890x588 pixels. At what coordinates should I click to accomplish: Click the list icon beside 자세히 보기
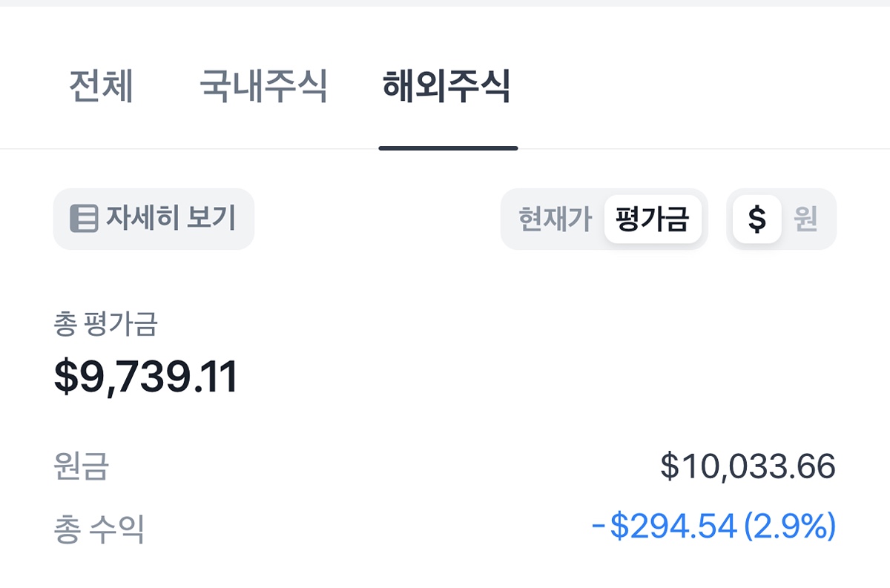[84, 219]
